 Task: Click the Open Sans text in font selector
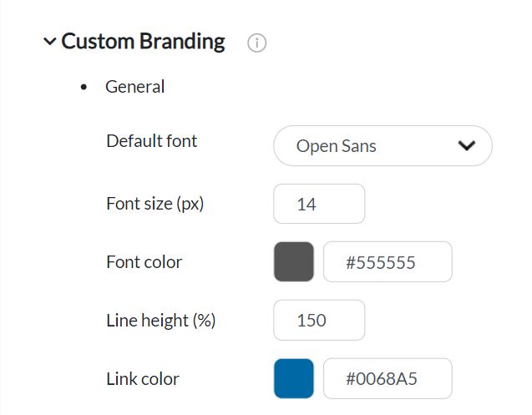click(337, 146)
